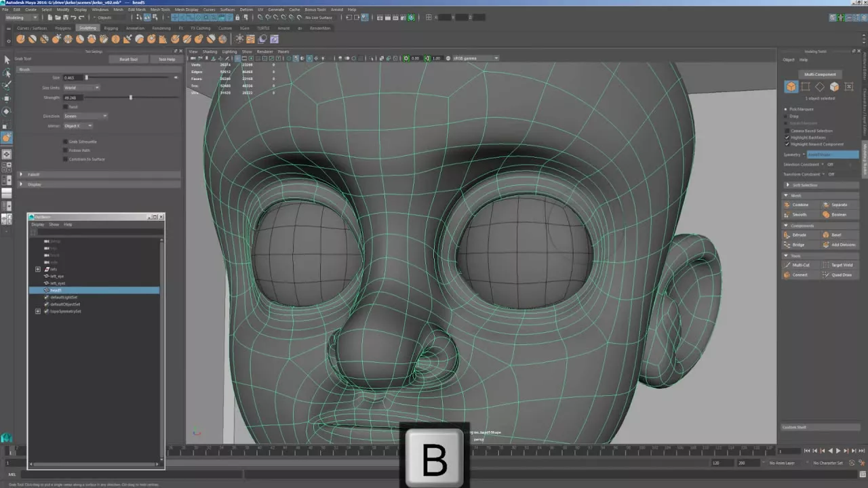Click the Quad Draw tool
The height and width of the screenshot is (488, 868).
tap(837, 275)
